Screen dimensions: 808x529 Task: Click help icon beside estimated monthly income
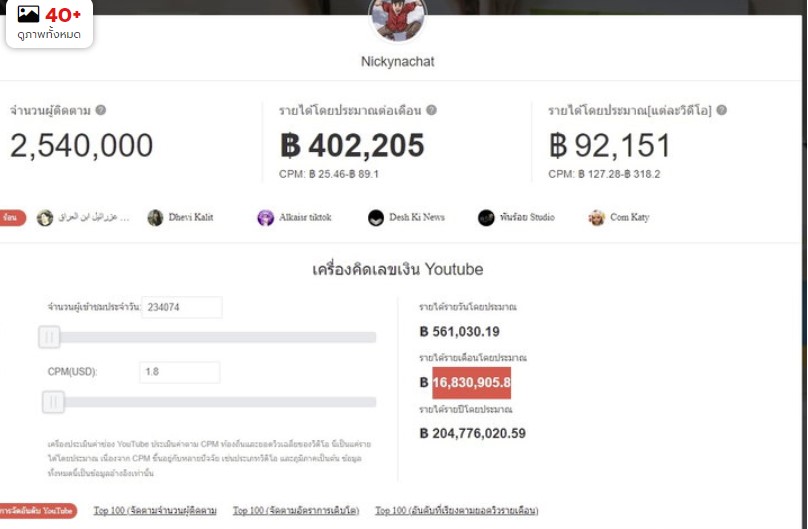tap(431, 110)
